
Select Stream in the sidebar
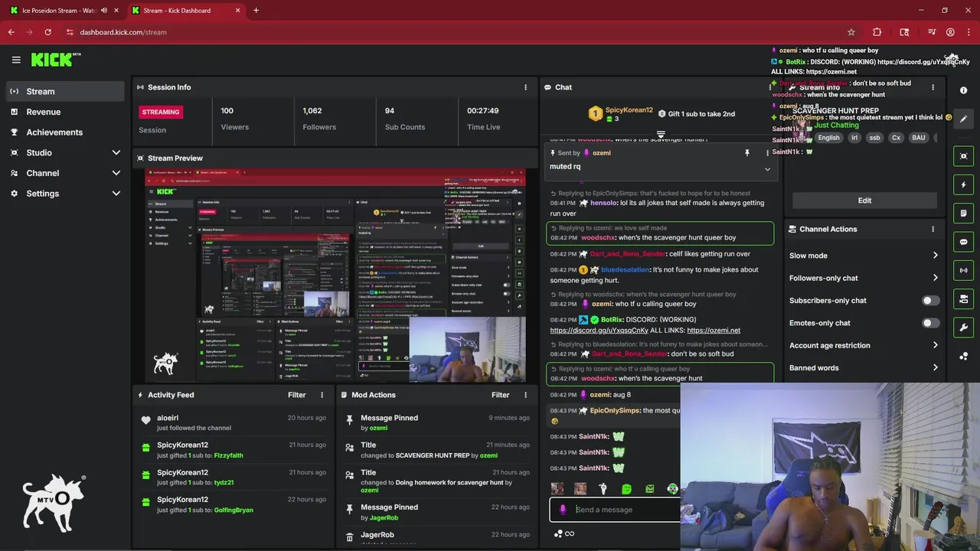65,91
